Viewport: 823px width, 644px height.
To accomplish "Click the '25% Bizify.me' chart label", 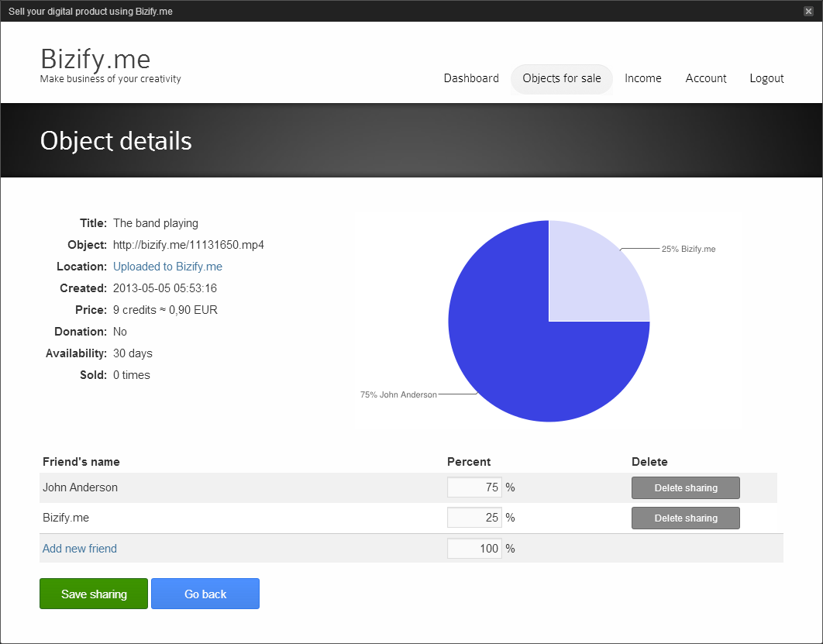I will pos(688,249).
